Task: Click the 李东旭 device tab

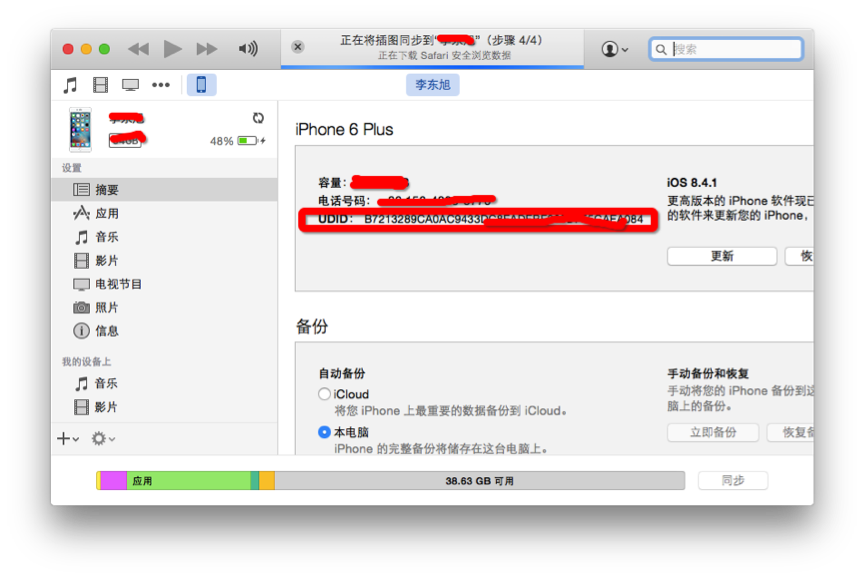Action: tap(432, 85)
